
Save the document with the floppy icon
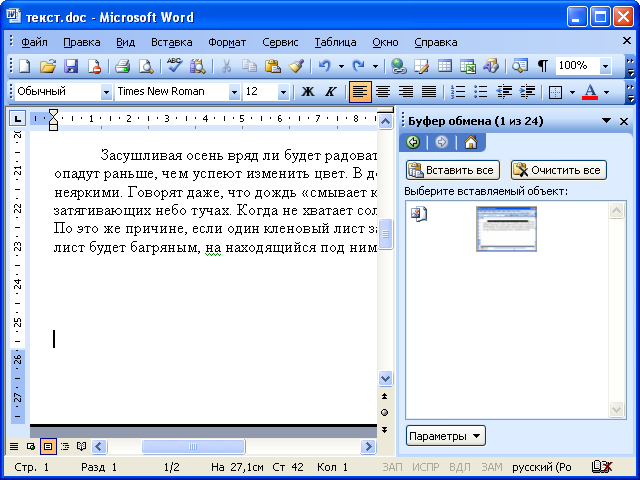coord(71,66)
